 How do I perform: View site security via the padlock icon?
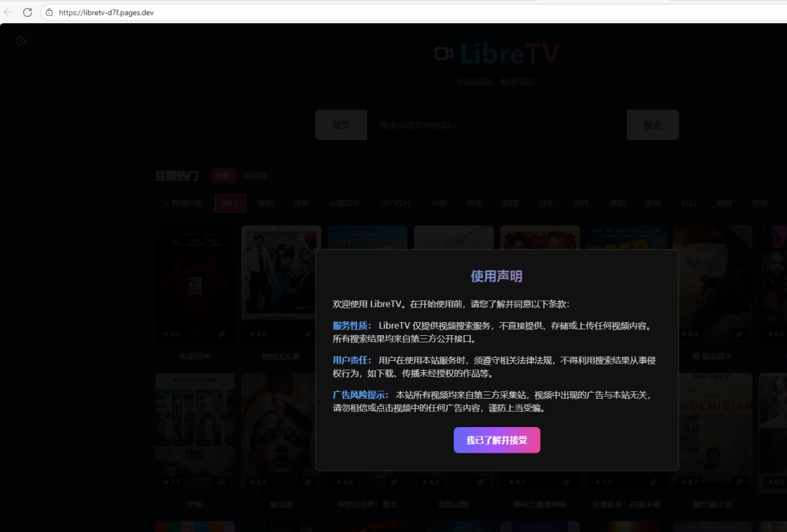coord(48,12)
